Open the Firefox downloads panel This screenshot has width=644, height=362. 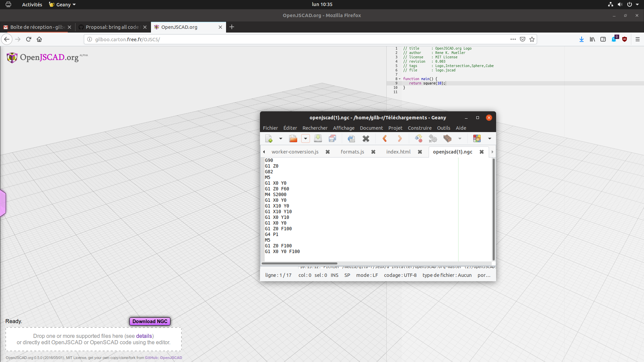pos(582,39)
